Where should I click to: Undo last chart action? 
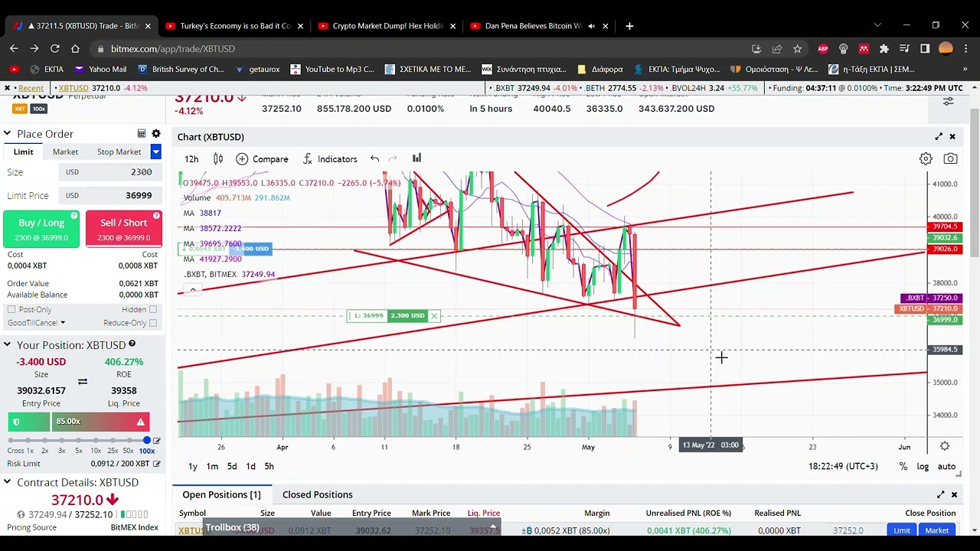click(374, 159)
